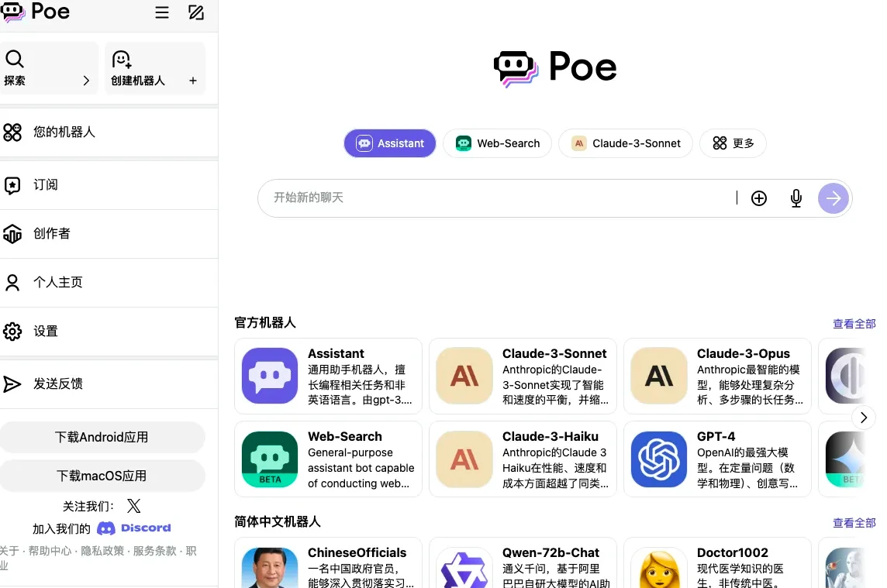The height and width of the screenshot is (588, 887).
Task: Click the 下载Android应用 button
Action: pos(102,437)
